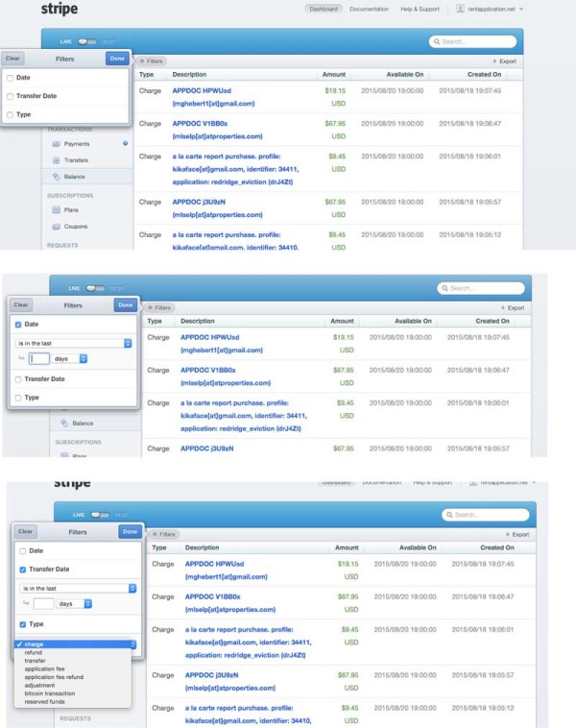Open Payments in top screenshot sidebar
This screenshot has width=576, height=728.
click(x=77, y=144)
